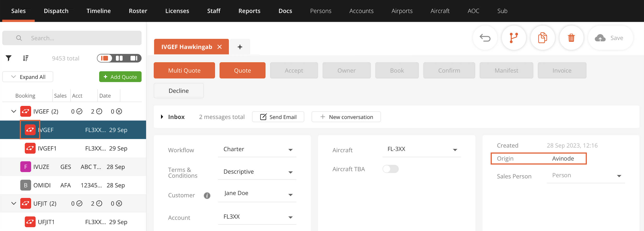
Task: Click the Add Quote button
Action: pyautogui.click(x=120, y=77)
